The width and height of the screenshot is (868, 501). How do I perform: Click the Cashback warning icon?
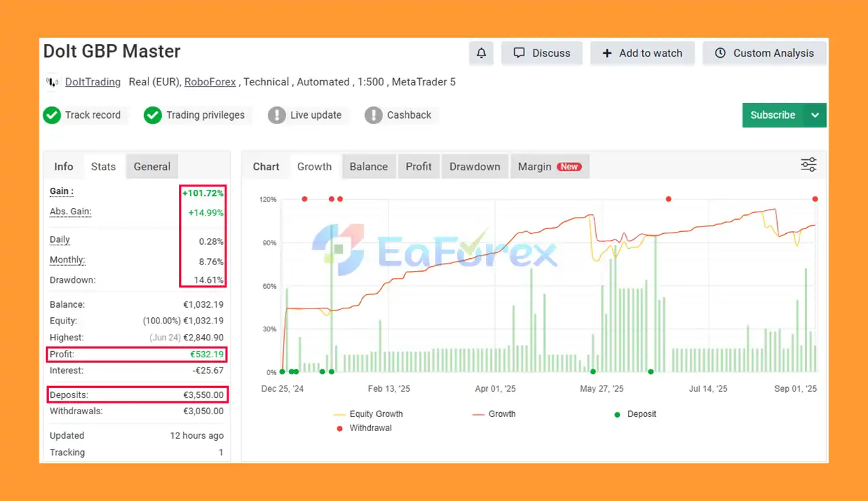click(x=374, y=115)
